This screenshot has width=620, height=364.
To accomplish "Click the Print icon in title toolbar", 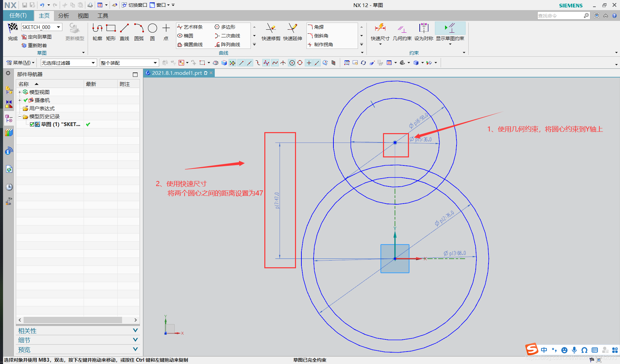I will (90, 5).
